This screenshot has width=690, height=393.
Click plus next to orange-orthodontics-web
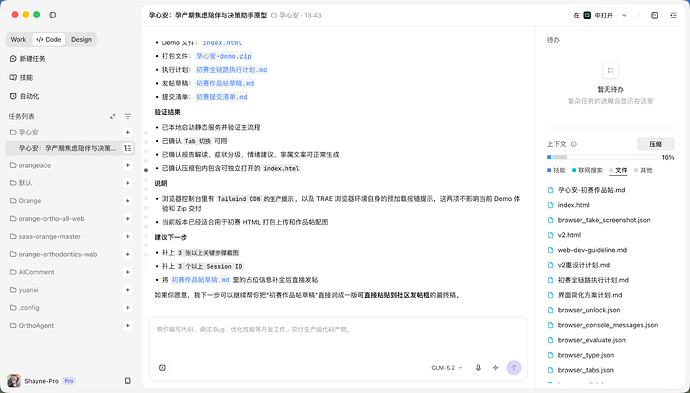click(x=128, y=254)
